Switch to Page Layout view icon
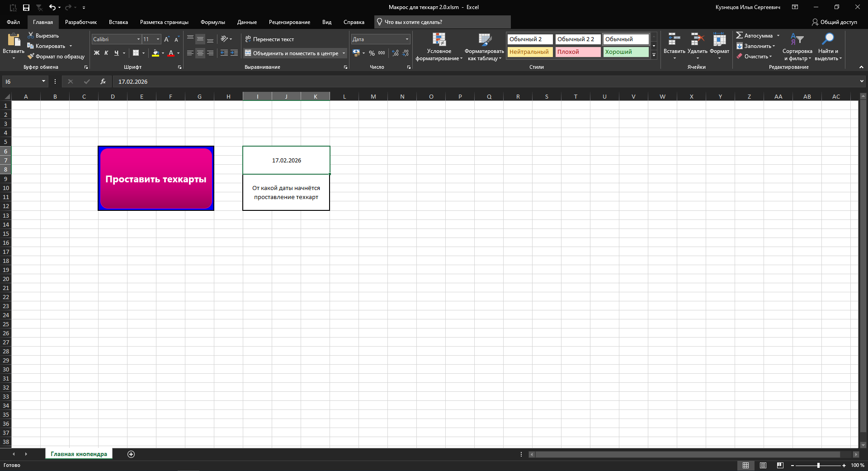 click(x=763, y=465)
